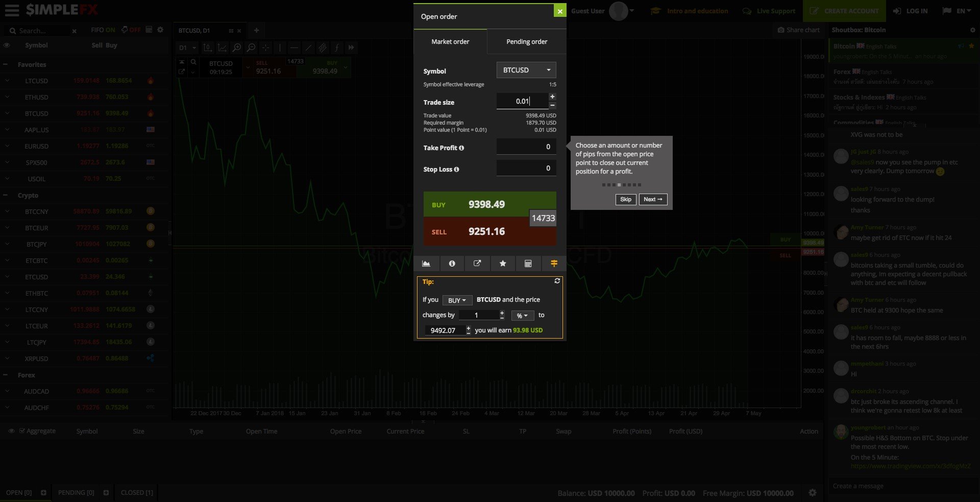
Task: Show Stop Loss info tooltip icon
Action: click(456, 170)
